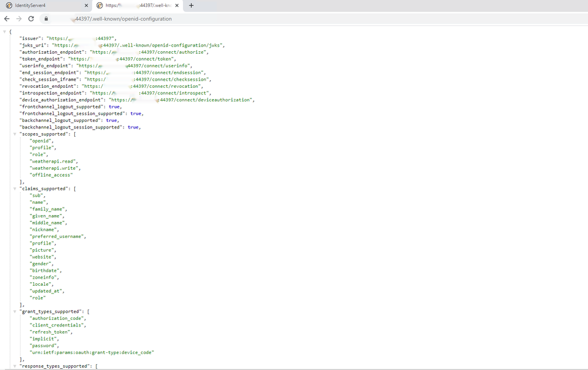Click the "weatherapi.write" scope
Image resolution: width=588 pixels, height=370 pixels.
54,168
